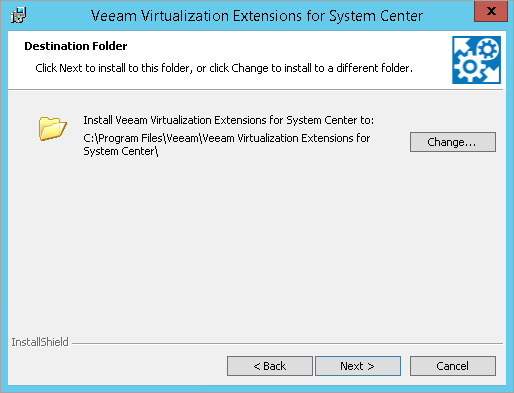Click the InstallShield label

40,342
